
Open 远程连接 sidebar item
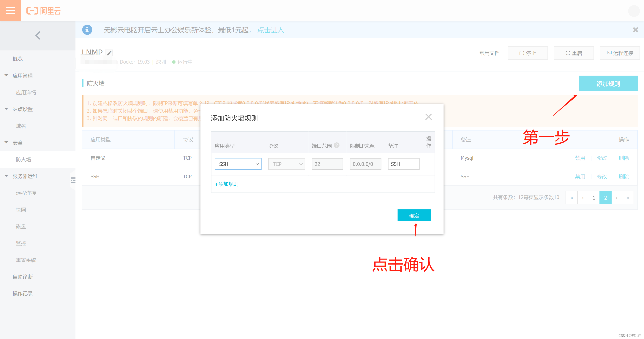click(x=26, y=193)
